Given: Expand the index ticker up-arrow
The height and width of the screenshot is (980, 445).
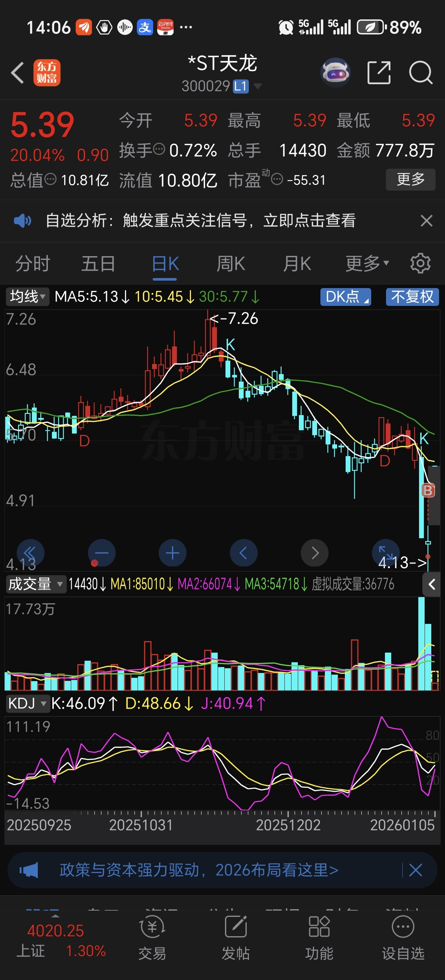Looking at the screenshot, I should [55, 917].
